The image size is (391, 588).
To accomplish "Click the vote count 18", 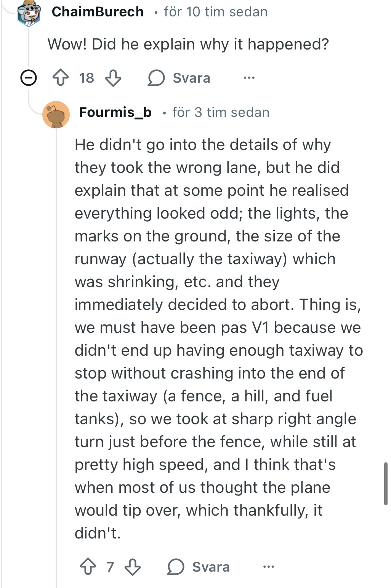I will pos(87,78).
